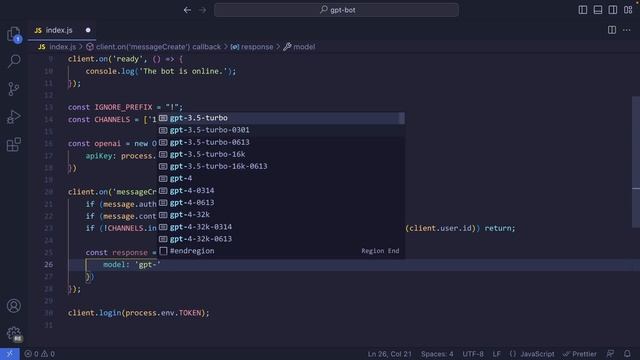Viewport: 640px width, 360px height.
Task: Click the 'ready' event string
Action: click(x=128, y=59)
